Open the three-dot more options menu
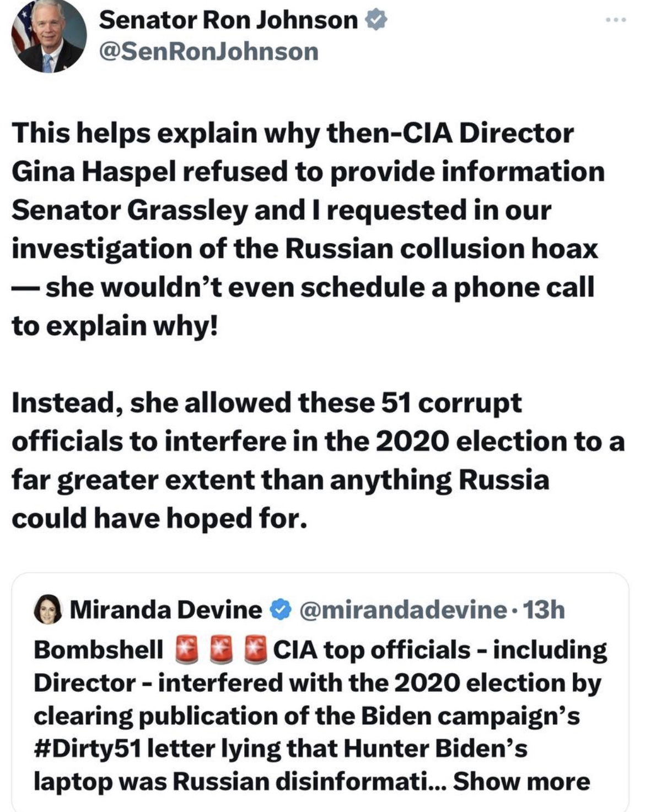The width and height of the screenshot is (645, 812). coord(615,21)
